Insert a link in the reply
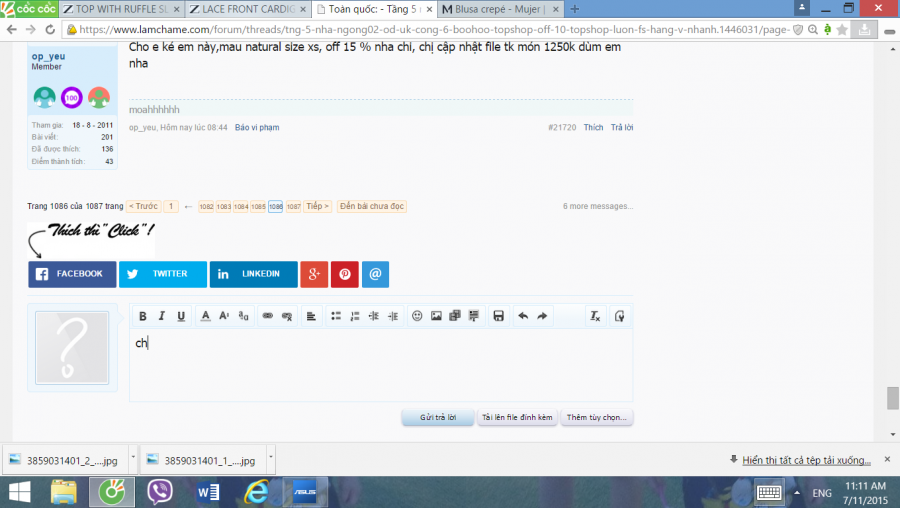The image size is (900, 508). pos(267,316)
